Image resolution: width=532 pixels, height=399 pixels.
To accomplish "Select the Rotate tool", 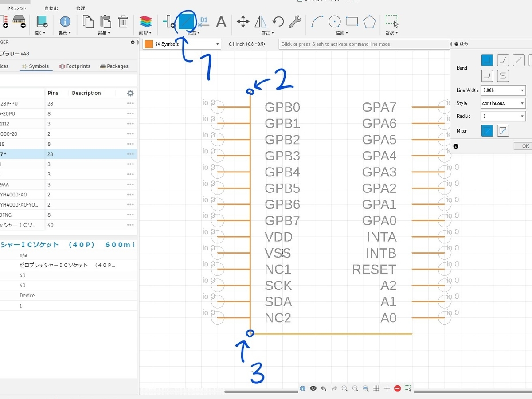I will (278, 21).
